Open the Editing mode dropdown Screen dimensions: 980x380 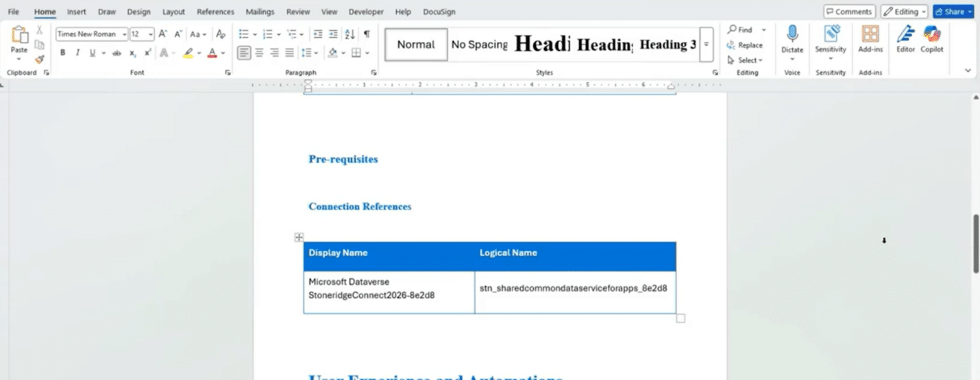[x=904, y=12]
